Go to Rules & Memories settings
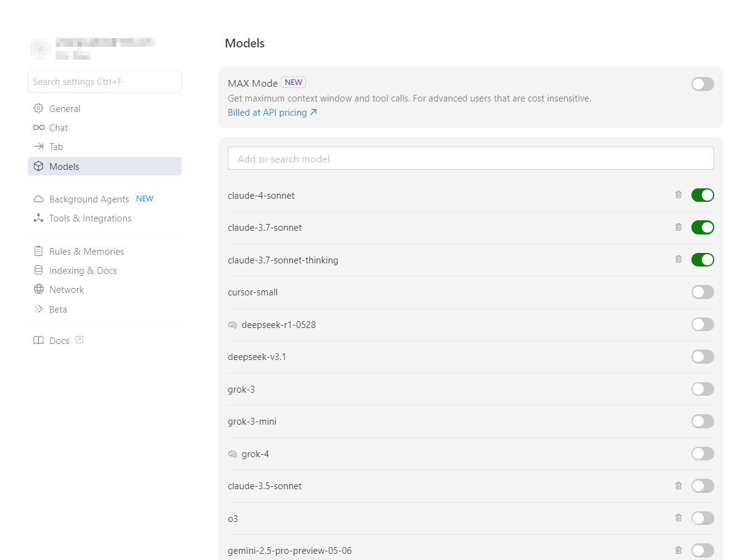This screenshot has width=753, height=560. [86, 251]
